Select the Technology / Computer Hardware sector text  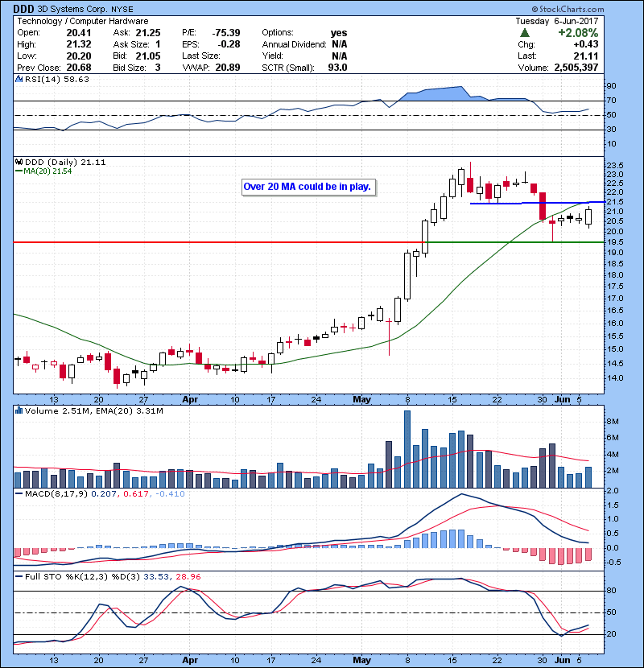click(83, 21)
